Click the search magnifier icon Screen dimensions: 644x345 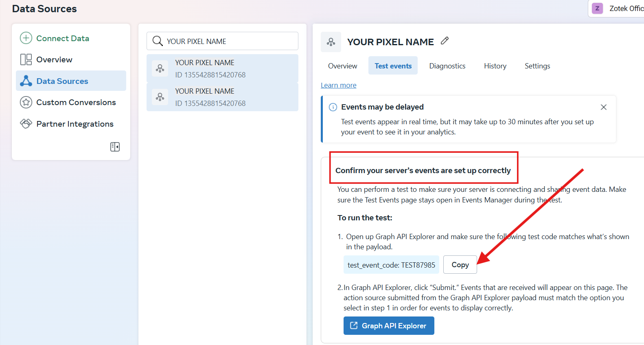[x=158, y=41]
